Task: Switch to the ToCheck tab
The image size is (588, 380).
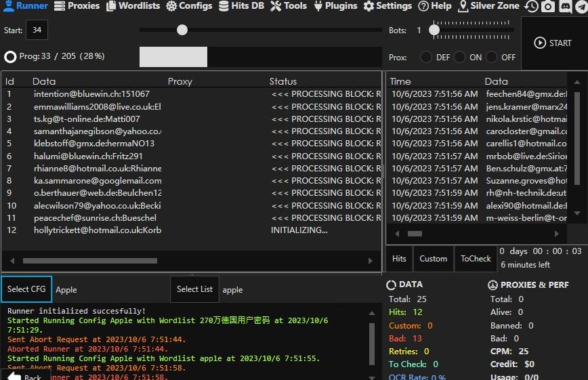Action: click(476, 259)
